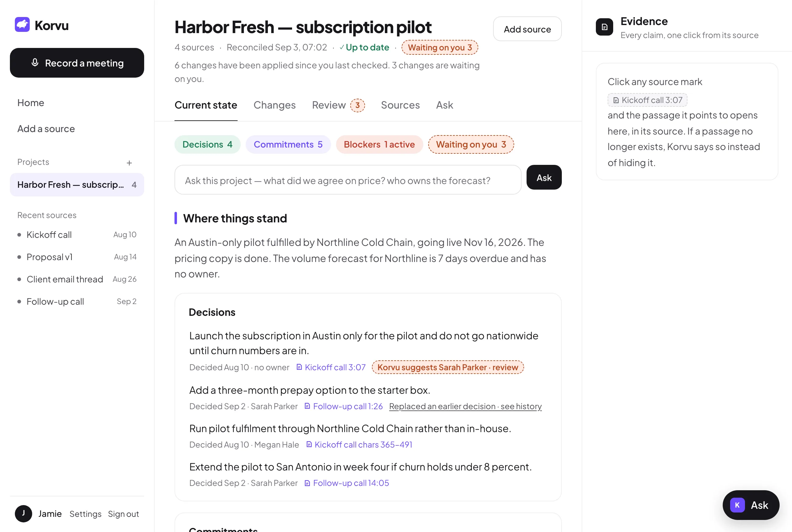Open the Follow-up call 1:26 source mark
792x532 pixels.
coord(344,406)
